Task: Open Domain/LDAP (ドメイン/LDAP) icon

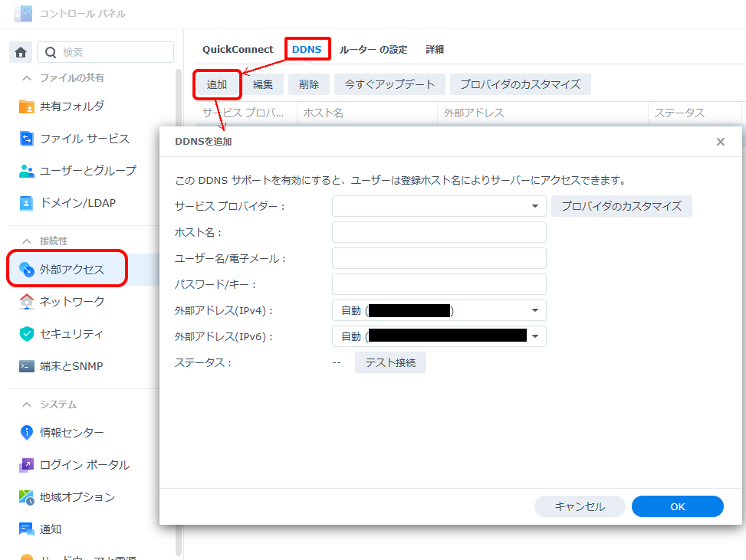Action: [27, 203]
